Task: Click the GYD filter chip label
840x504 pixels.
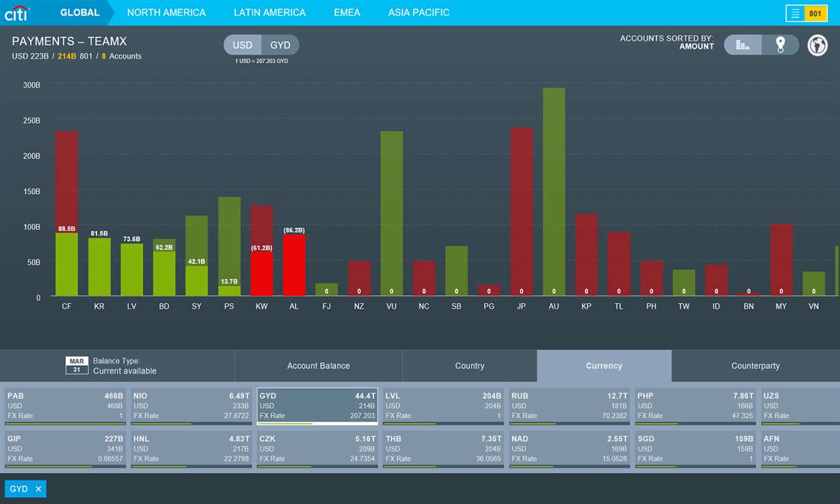Action: coord(19,489)
